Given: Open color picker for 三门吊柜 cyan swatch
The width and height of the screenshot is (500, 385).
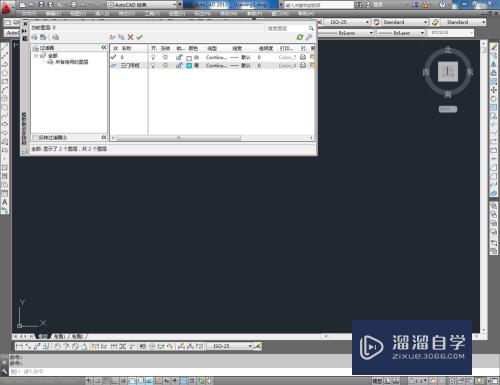Looking at the screenshot, I should (189, 66).
